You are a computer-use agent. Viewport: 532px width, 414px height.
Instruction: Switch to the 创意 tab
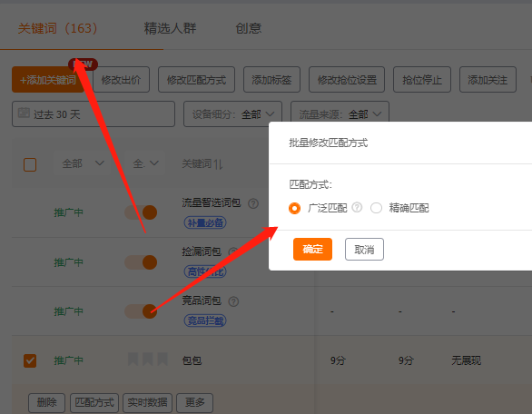click(249, 28)
